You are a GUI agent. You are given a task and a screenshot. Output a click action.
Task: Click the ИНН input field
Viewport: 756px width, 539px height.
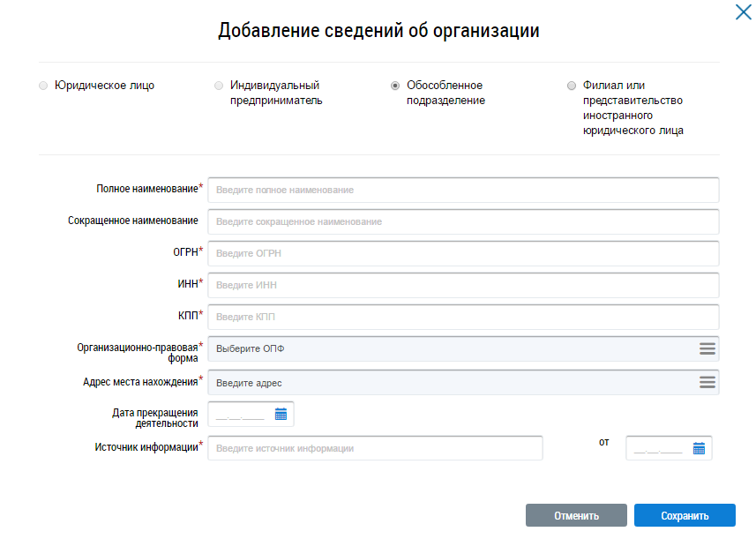pyautogui.click(x=463, y=285)
